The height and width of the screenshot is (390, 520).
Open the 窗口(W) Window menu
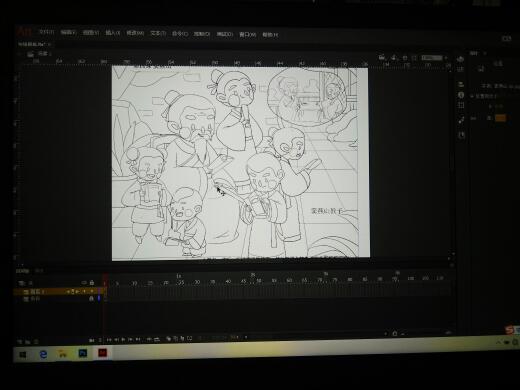pyautogui.click(x=248, y=34)
